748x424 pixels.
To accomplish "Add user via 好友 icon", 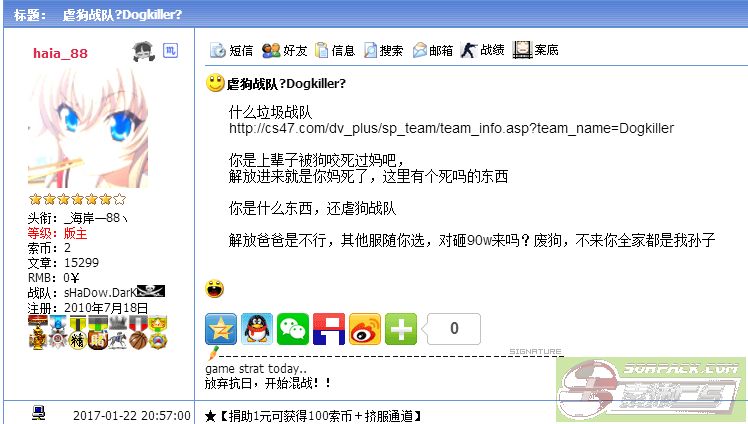I will click(284, 50).
